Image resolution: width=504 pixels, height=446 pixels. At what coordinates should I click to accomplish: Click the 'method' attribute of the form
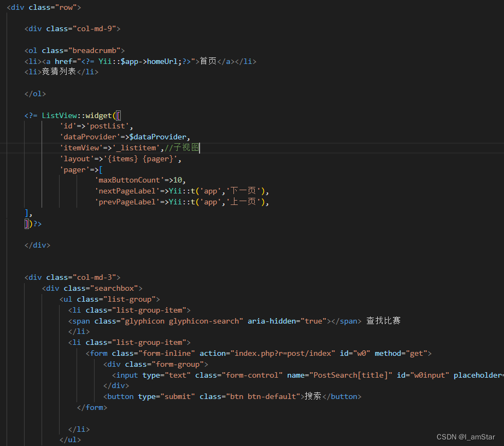(x=388, y=354)
